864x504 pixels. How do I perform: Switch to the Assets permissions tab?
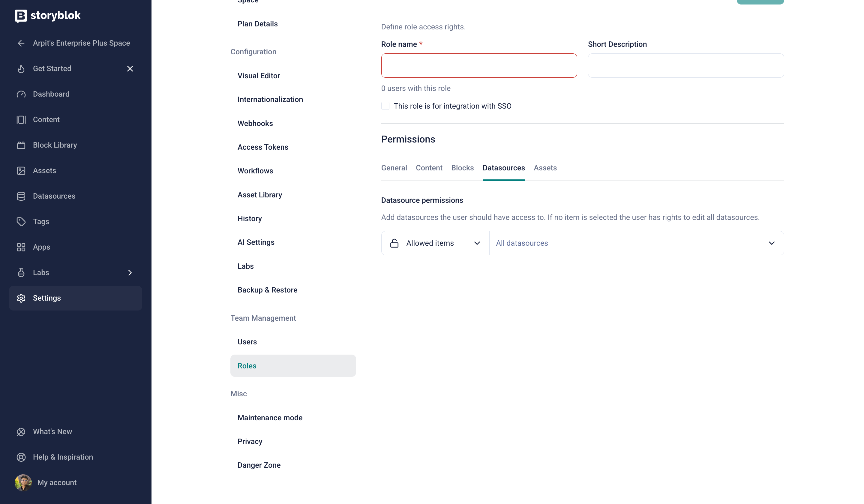click(x=545, y=168)
